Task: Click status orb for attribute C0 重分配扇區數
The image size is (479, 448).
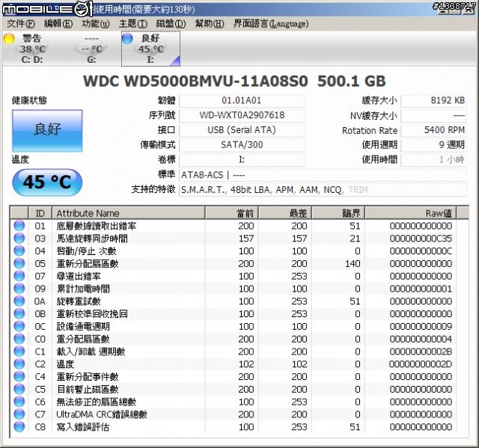Action: (19, 339)
